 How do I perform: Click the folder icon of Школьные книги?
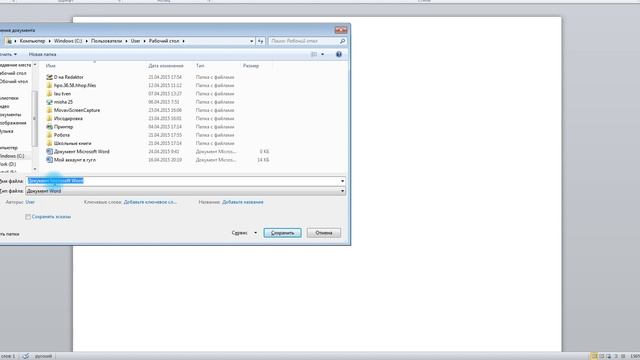pos(49,143)
